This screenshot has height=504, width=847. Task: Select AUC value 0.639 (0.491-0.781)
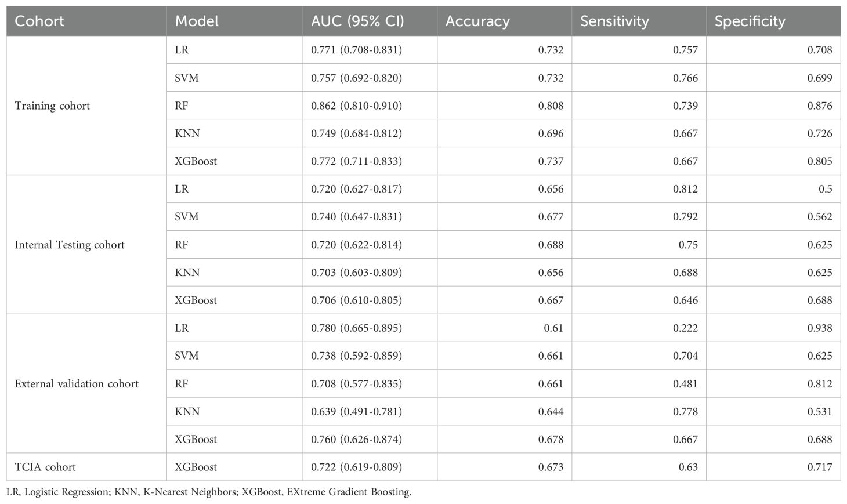click(356, 412)
